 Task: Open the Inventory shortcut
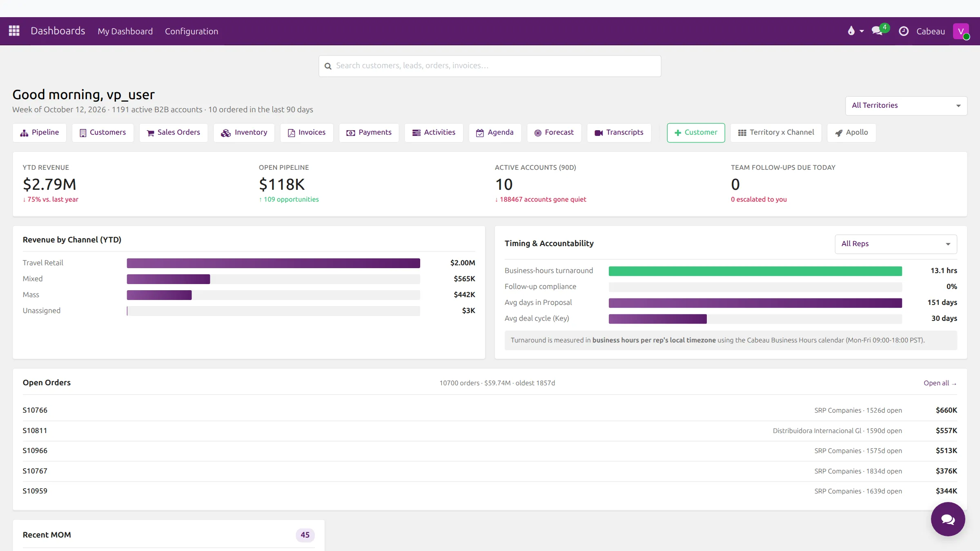click(x=244, y=133)
